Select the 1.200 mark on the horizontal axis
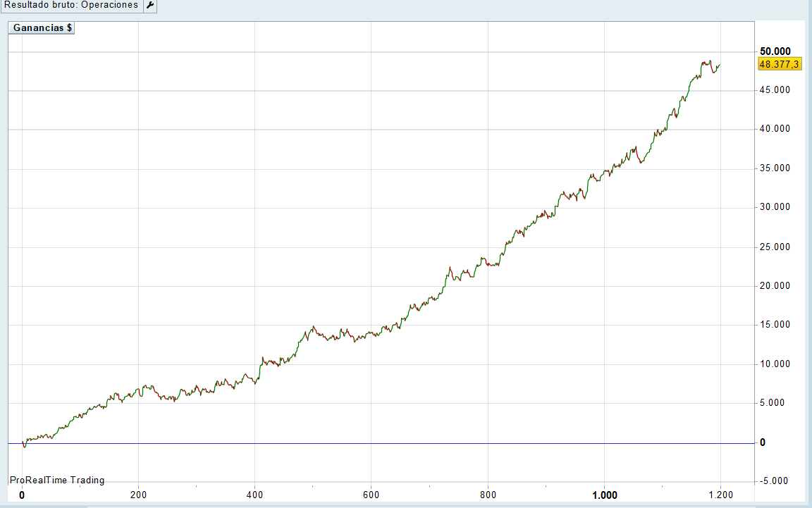 point(720,495)
